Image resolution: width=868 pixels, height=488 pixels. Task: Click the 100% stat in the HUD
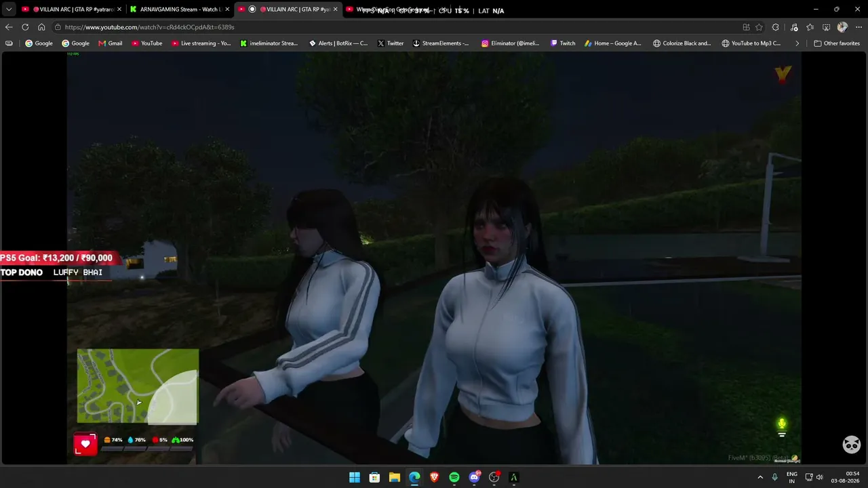183,440
